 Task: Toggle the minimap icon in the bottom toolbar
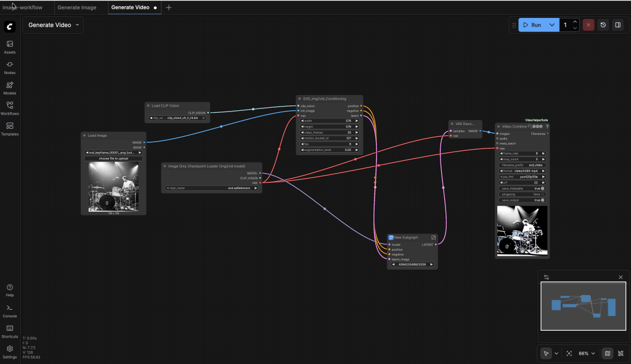pos(606,353)
